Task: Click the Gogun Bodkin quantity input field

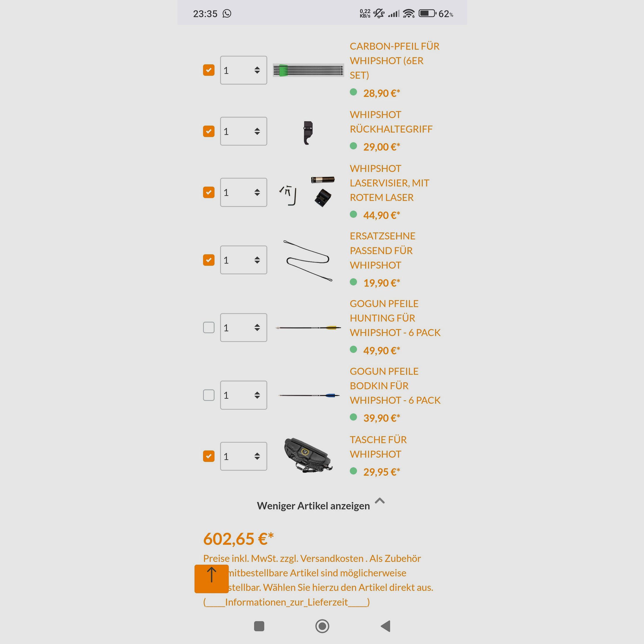Action: 244,395
